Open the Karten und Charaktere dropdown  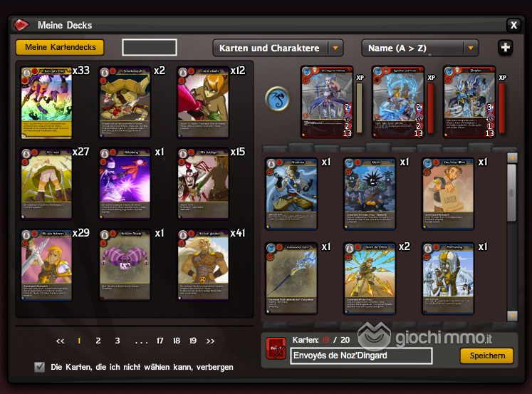(x=278, y=48)
